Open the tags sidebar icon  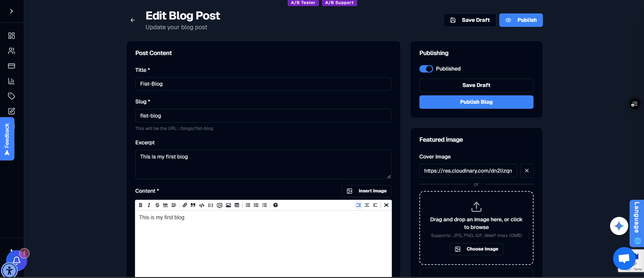tap(11, 96)
